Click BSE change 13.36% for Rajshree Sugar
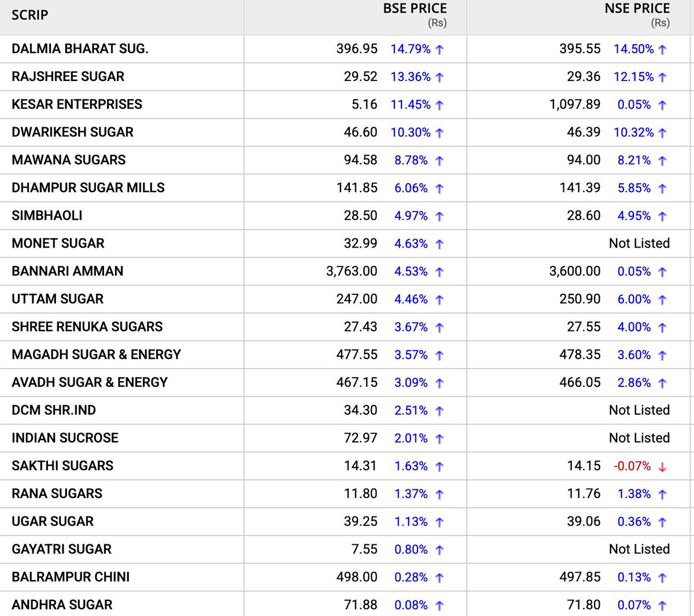The height and width of the screenshot is (616, 694). pos(411,76)
